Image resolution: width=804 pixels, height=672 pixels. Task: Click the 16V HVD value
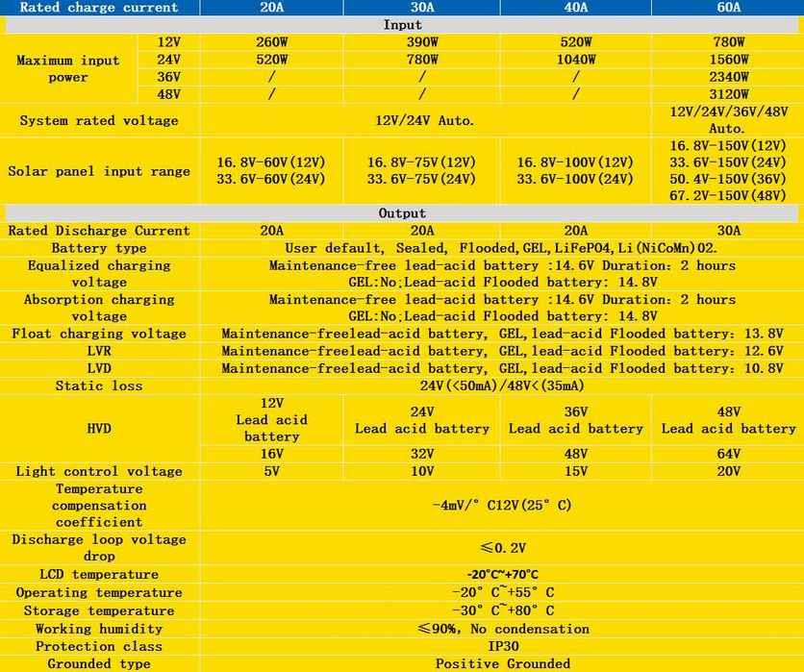point(272,454)
